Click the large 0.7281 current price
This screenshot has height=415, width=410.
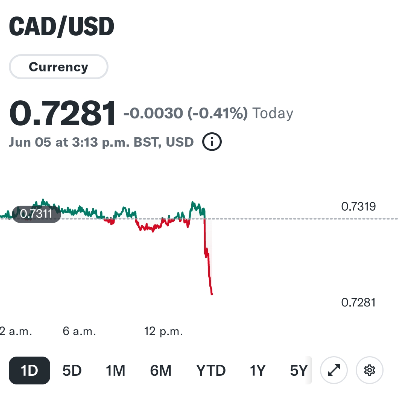tap(62, 113)
